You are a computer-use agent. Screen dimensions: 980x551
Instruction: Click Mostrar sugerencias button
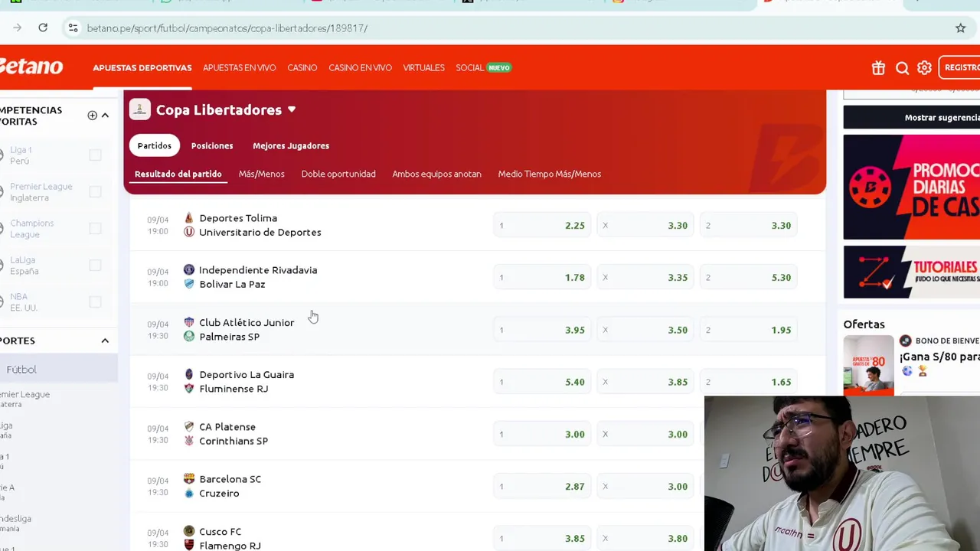[x=911, y=117]
